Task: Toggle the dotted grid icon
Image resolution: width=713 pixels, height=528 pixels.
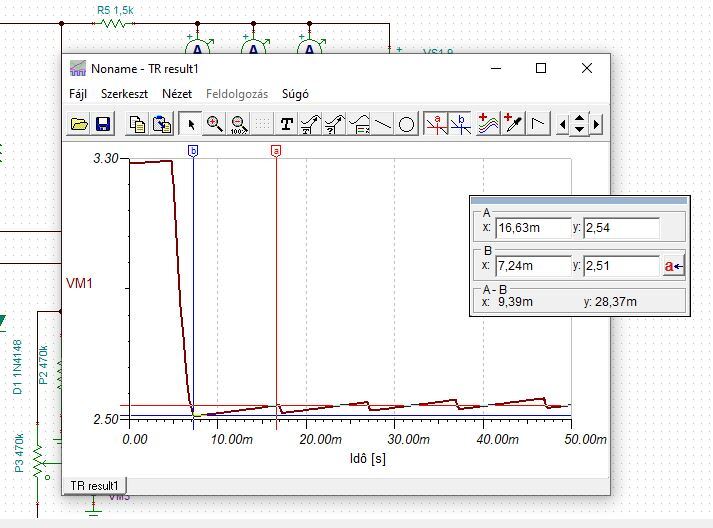Action: (x=262, y=124)
